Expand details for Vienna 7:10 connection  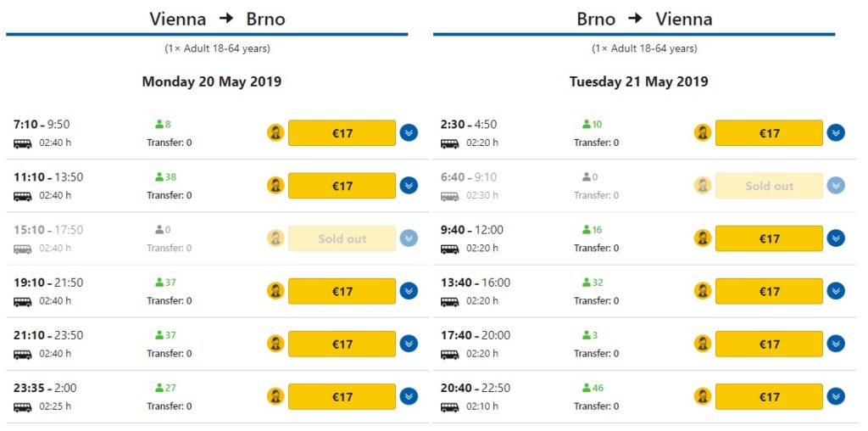(409, 132)
